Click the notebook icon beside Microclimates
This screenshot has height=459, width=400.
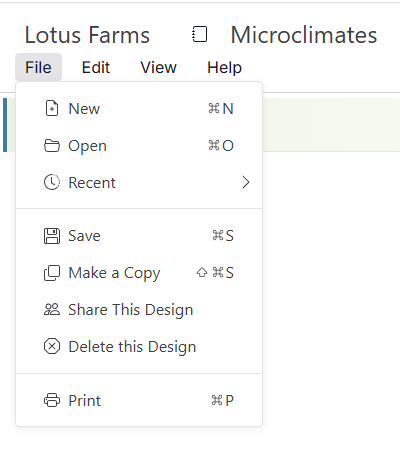[199, 34]
